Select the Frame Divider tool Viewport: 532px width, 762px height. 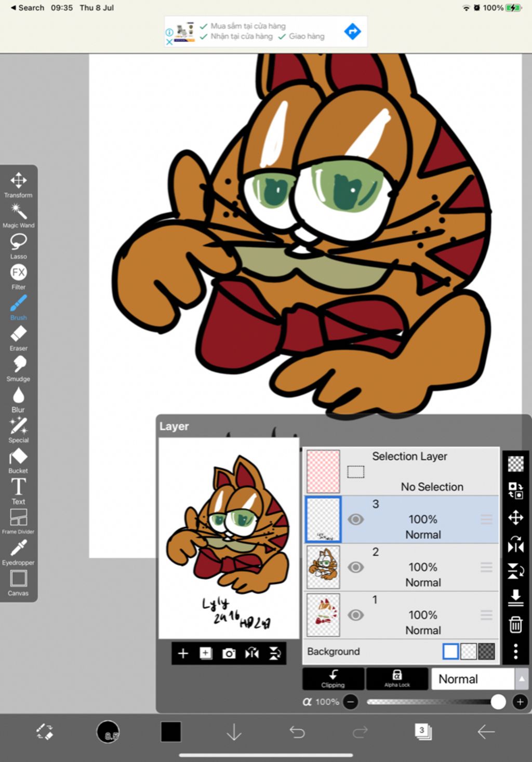tap(18, 522)
